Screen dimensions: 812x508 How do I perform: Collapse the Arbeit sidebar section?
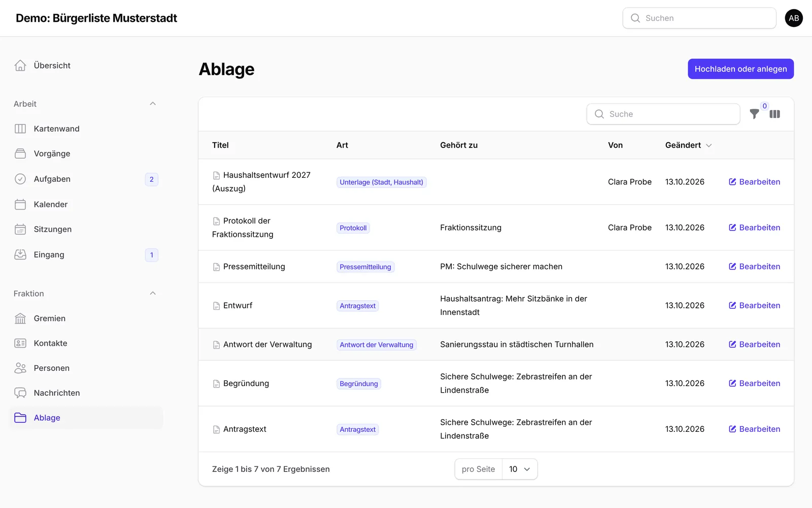[153, 104]
